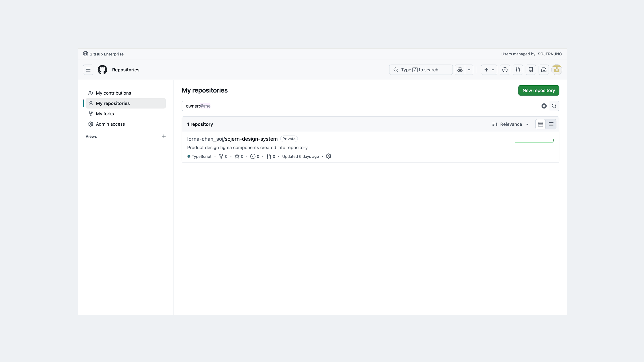The height and width of the screenshot is (362, 644).
Task: Open the create new plus dropdown
Action: pos(489,70)
